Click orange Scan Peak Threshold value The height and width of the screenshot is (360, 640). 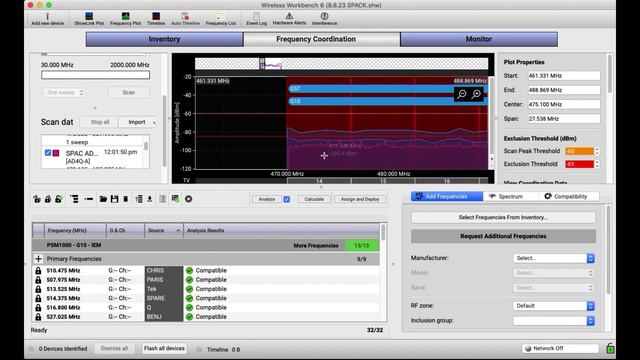click(579, 151)
